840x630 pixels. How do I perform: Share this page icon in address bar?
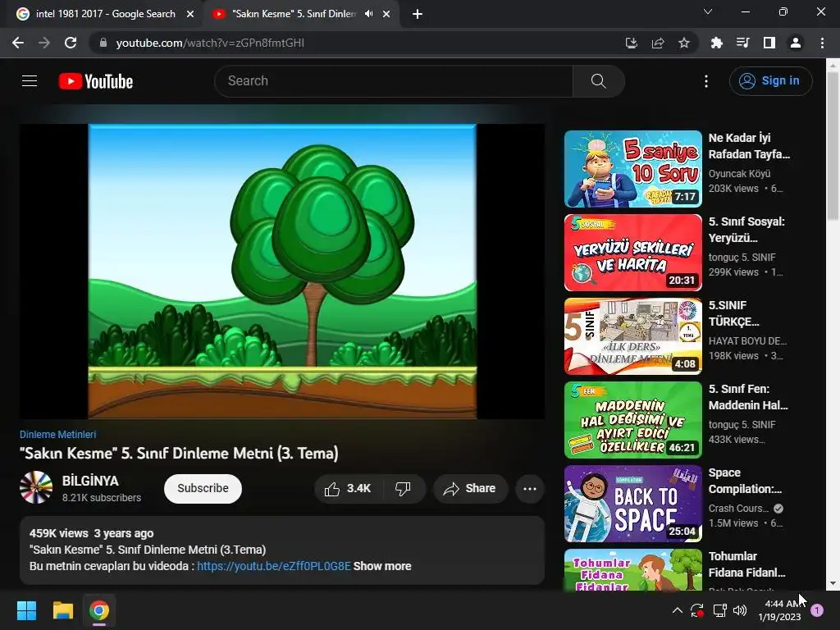[x=658, y=43]
